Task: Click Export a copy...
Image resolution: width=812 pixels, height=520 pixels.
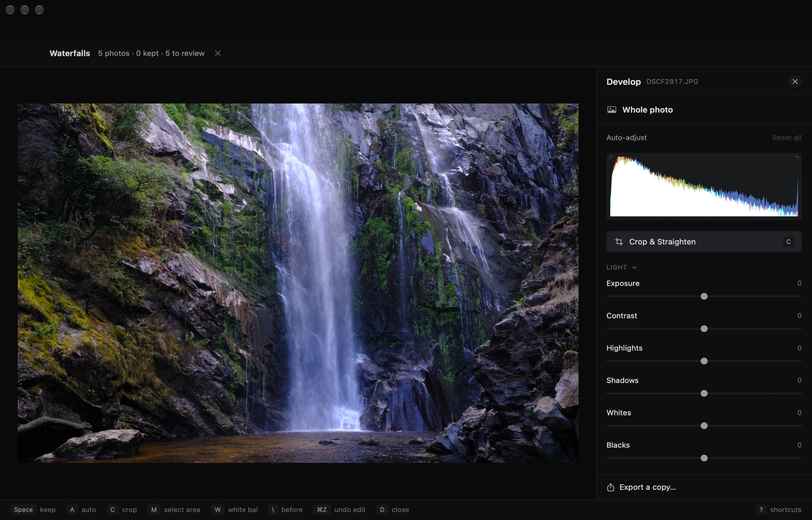Action: [647, 487]
